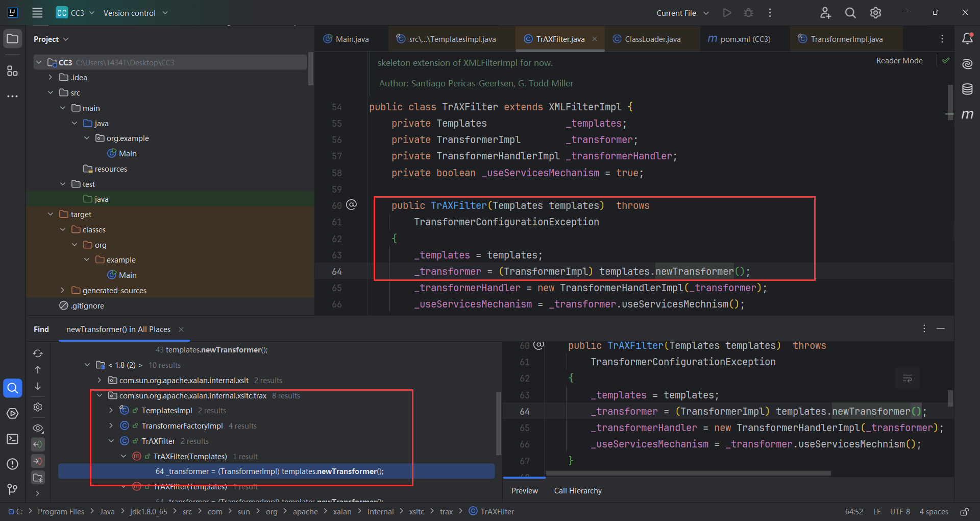980x521 pixels.
Task: Click the gutter annotation at line 60
Action: pyautogui.click(x=352, y=205)
